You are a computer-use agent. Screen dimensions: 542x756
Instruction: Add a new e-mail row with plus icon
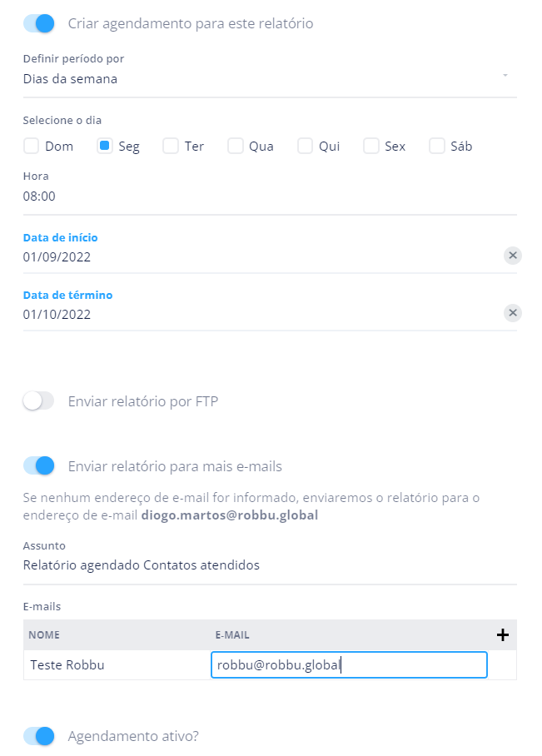click(x=502, y=635)
